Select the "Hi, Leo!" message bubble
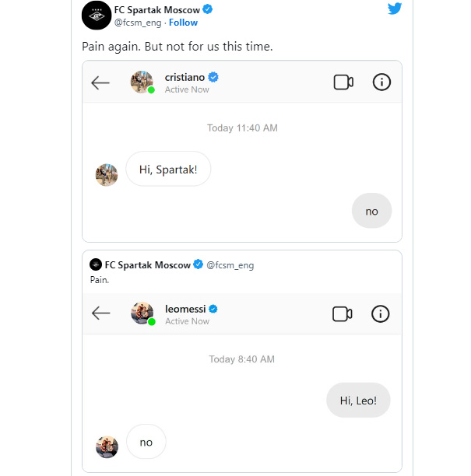Screen dimensions: 471x476 click(358, 400)
